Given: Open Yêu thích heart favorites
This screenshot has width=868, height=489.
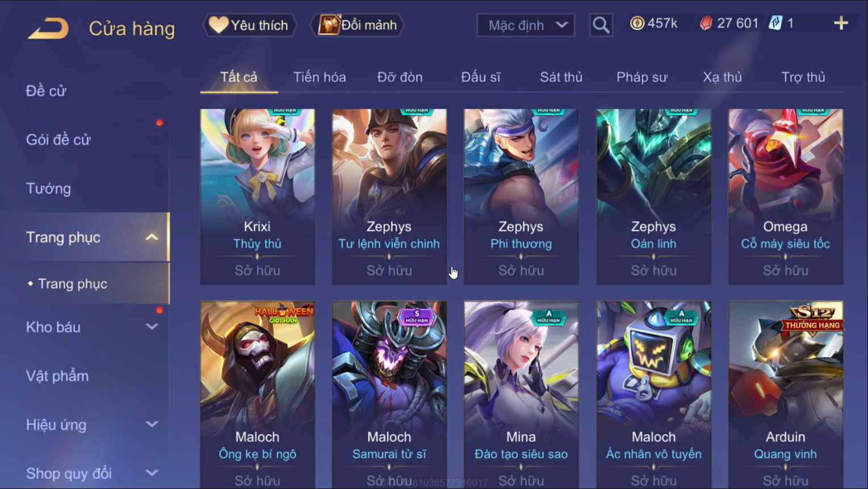Looking at the screenshot, I should pos(249,25).
